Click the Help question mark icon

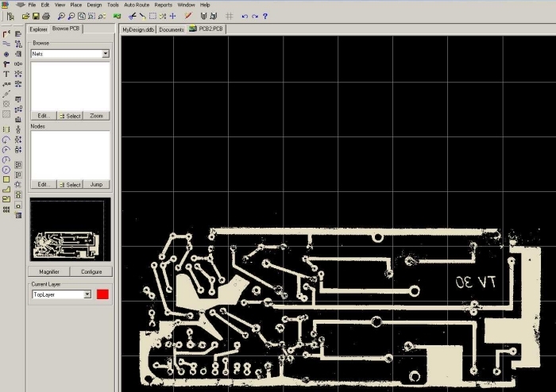pos(264,16)
